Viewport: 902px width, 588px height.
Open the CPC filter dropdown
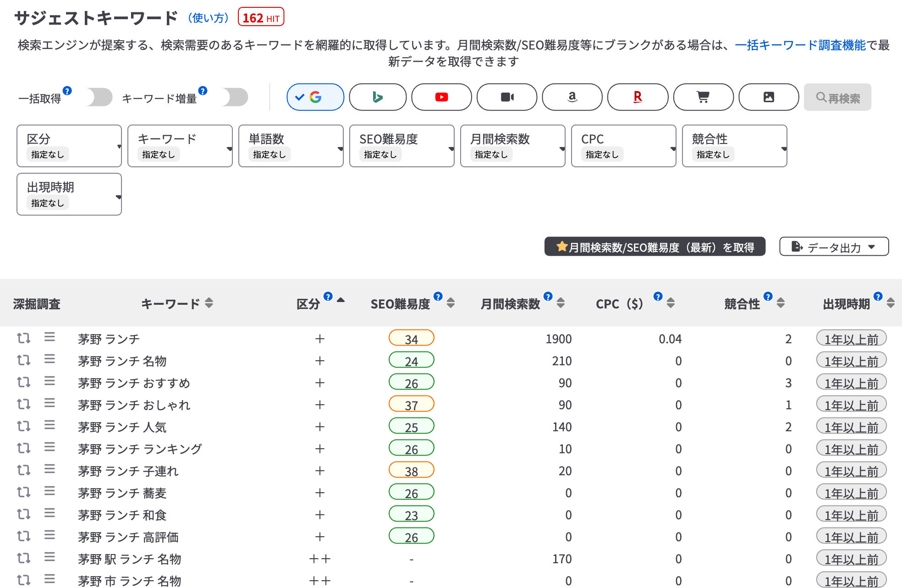(x=624, y=146)
